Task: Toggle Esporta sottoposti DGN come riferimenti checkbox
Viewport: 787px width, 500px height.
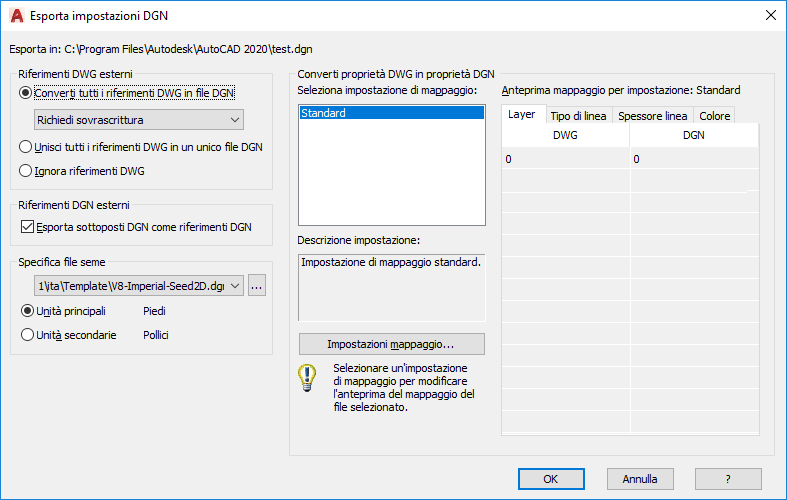Action: pos(27,227)
